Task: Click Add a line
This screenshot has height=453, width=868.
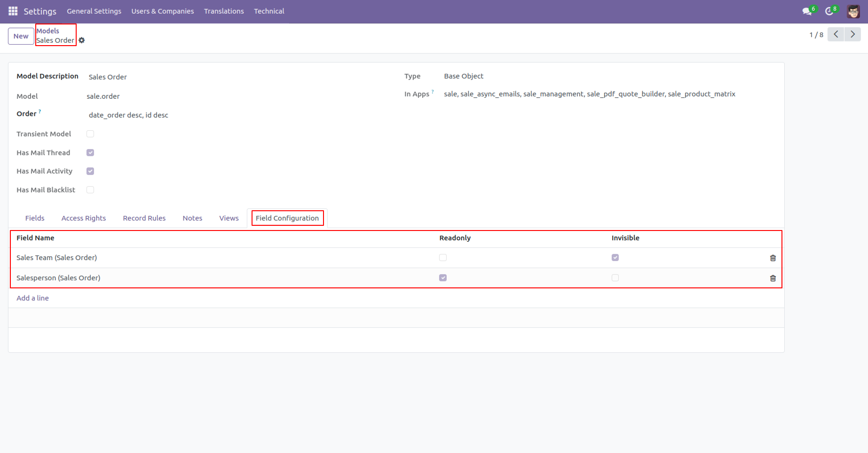Action: tap(32, 298)
